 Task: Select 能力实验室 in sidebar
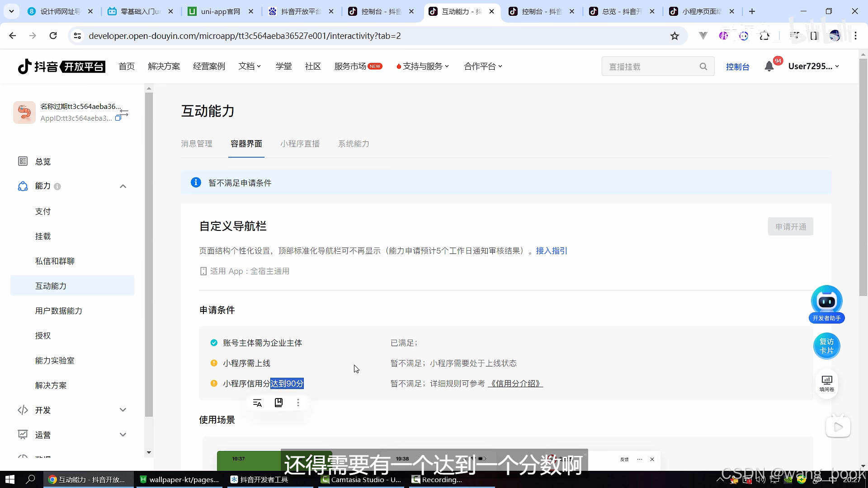(x=55, y=361)
